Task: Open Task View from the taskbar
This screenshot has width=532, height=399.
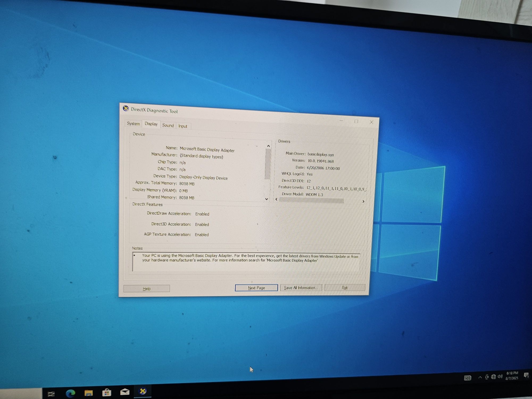Action: click(51, 394)
